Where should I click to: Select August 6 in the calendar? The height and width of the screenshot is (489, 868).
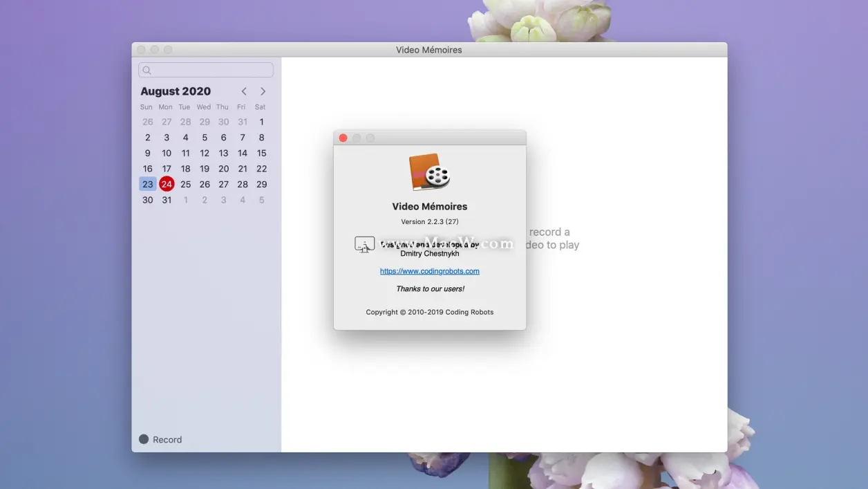click(223, 138)
